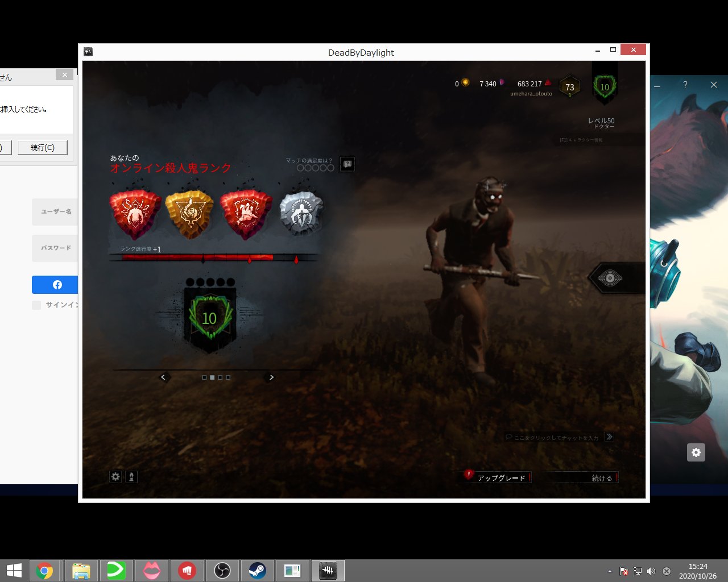
Task: Click the large rank 10 banner emblem
Action: coord(210,318)
